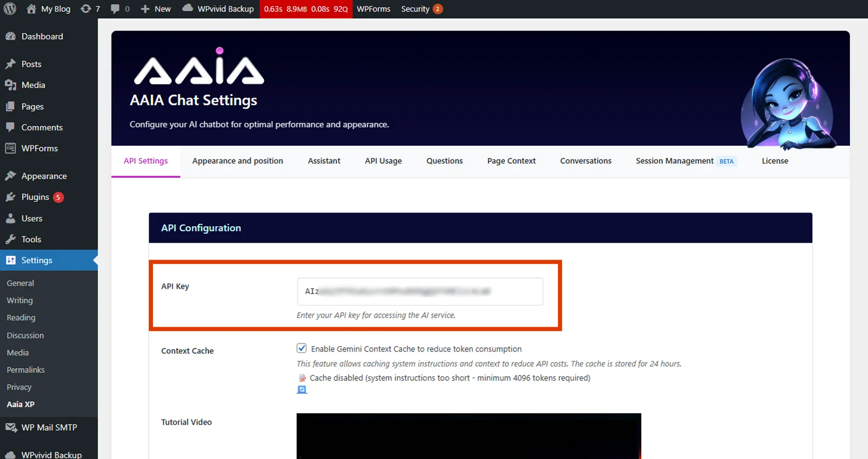Open the Conversations tab
The height and width of the screenshot is (459, 868).
[x=586, y=161]
